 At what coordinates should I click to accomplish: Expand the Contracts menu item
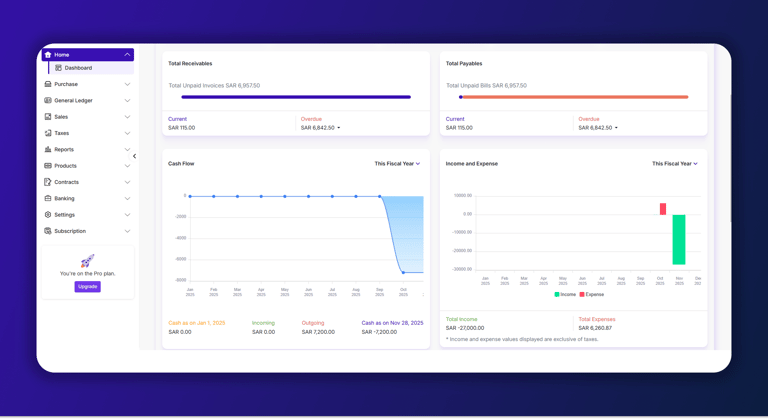[88, 182]
